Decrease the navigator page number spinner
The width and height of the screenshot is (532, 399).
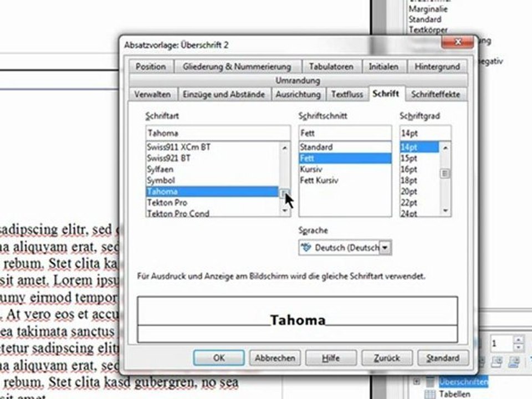pos(518,348)
